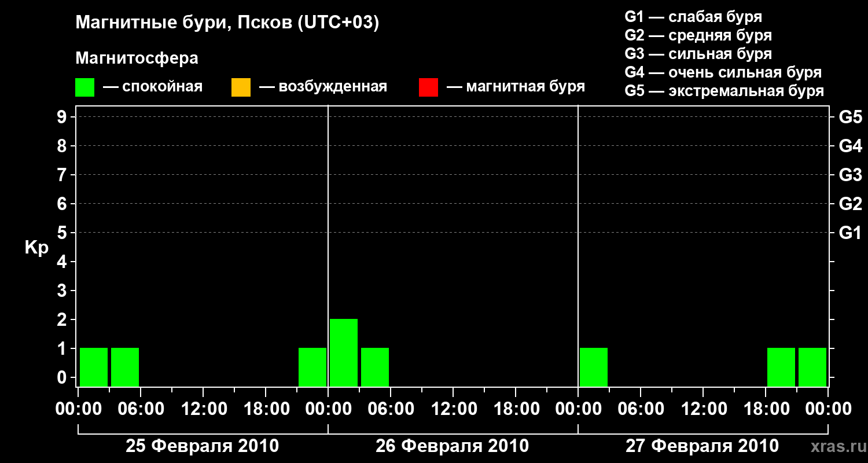Viewport: 868px width, 463px height.
Task: Click the 12:00 time label under 25 February
Action: point(203,409)
